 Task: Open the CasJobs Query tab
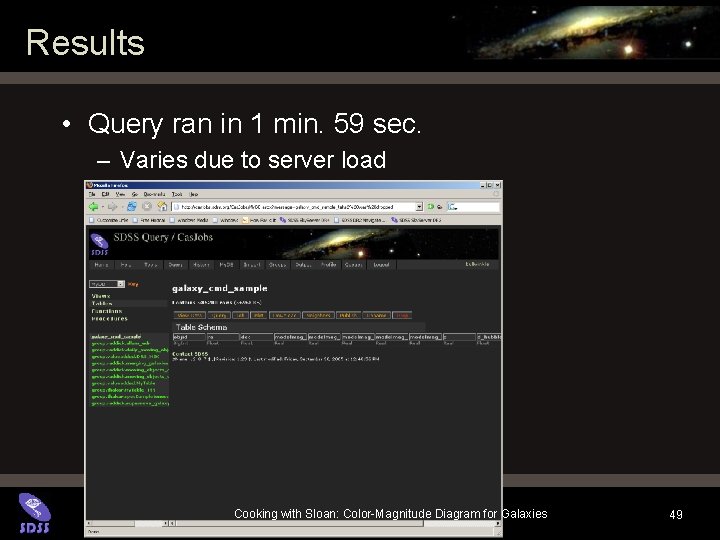(176, 264)
